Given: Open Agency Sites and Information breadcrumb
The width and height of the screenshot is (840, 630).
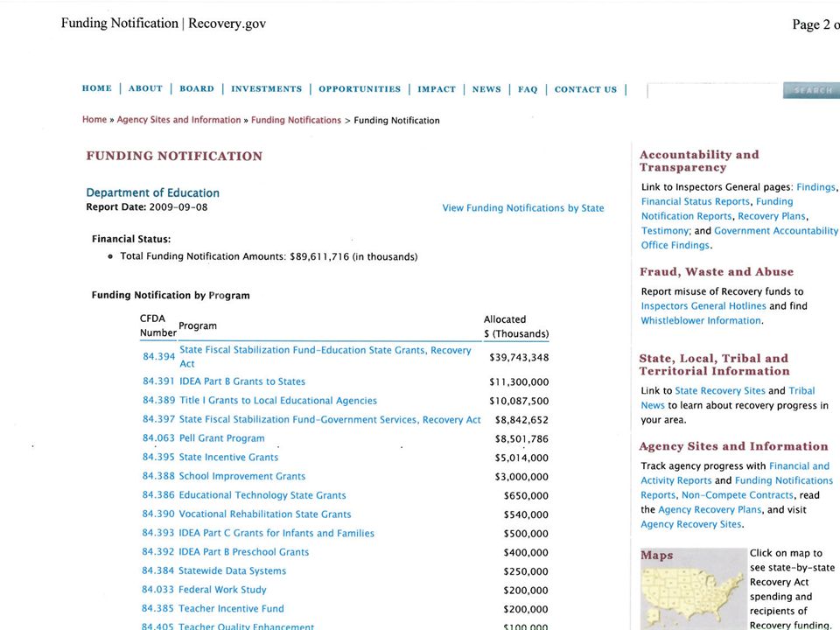Looking at the screenshot, I should [x=178, y=120].
